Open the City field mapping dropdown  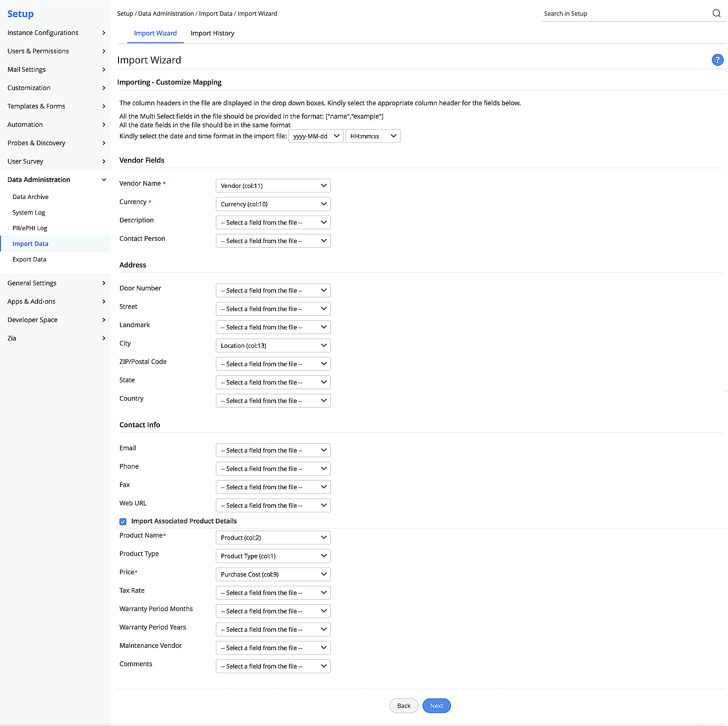click(x=273, y=346)
